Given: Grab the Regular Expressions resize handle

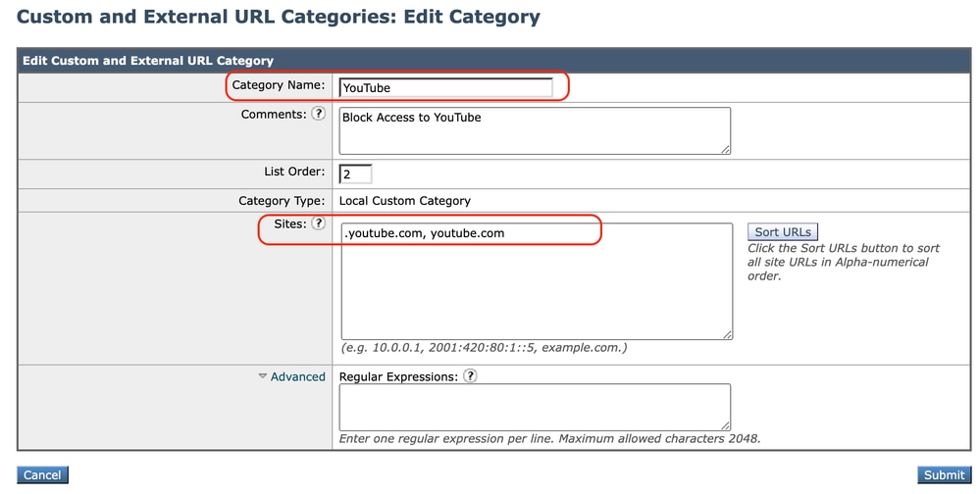Looking at the screenshot, I should [x=725, y=425].
